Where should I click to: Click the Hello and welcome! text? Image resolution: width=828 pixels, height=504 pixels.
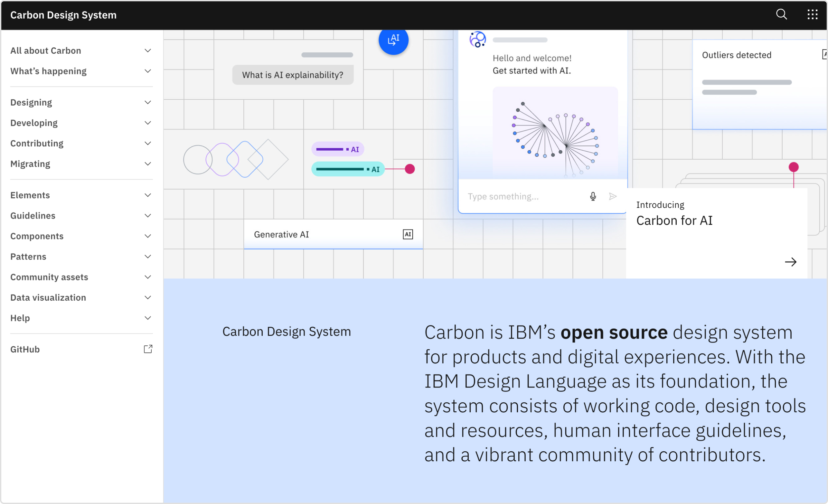[532, 58]
